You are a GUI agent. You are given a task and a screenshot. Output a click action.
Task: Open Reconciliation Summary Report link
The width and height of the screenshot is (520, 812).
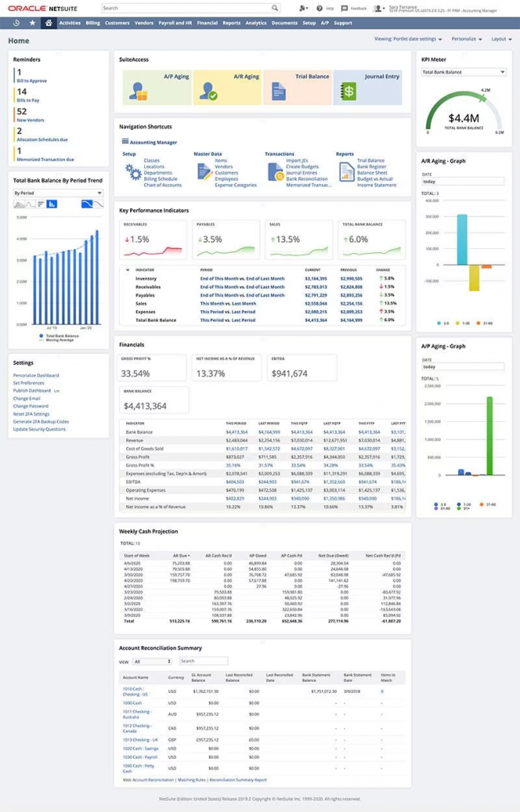coord(239,780)
